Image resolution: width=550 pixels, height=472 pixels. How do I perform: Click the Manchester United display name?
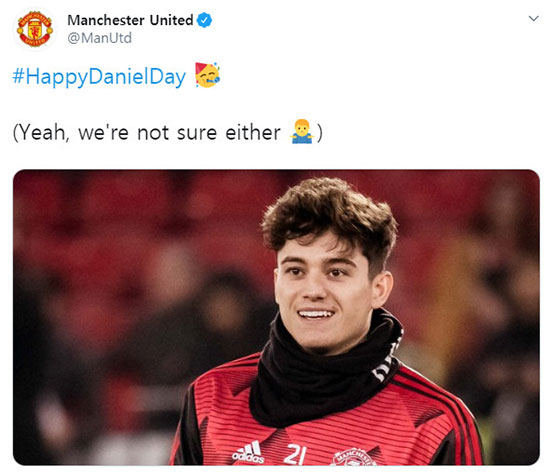tap(130, 20)
